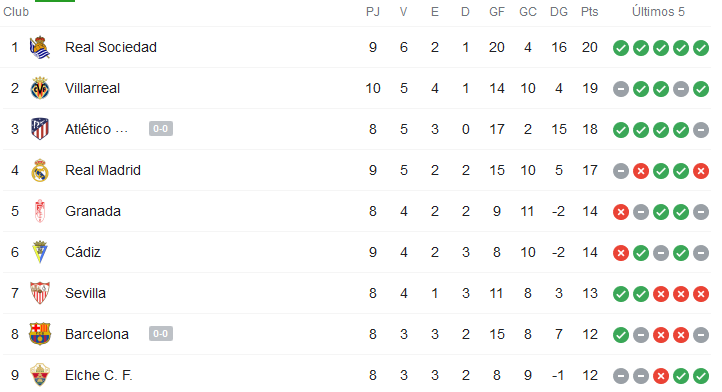Click the Últimos 5 column header
The width and height of the screenshot is (722, 392).
[x=658, y=12]
